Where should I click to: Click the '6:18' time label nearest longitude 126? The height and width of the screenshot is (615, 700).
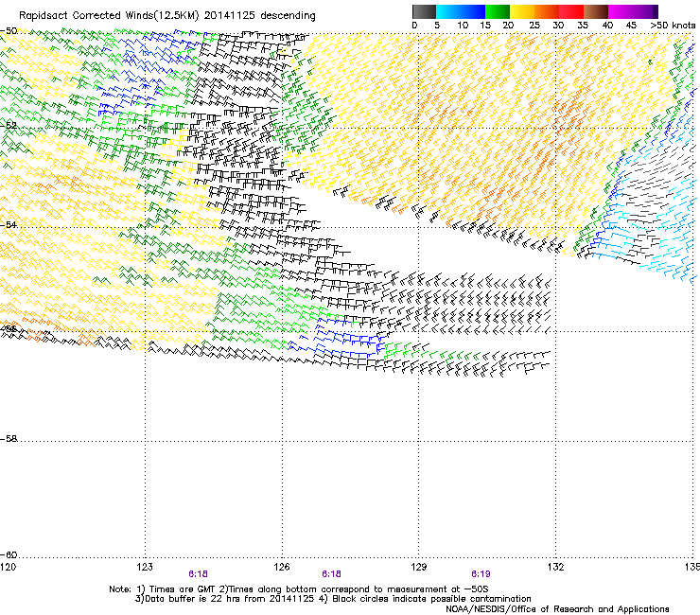pos(331,574)
